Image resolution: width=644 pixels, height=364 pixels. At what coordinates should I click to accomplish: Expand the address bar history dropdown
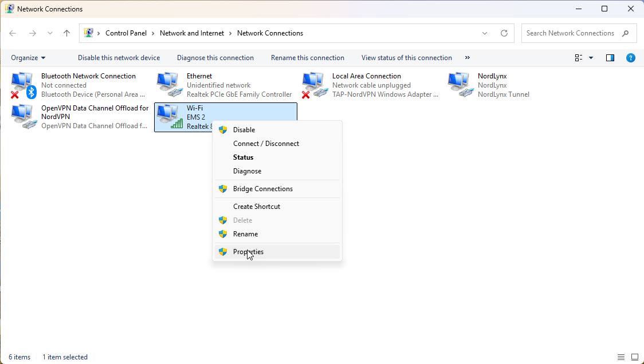[485, 33]
